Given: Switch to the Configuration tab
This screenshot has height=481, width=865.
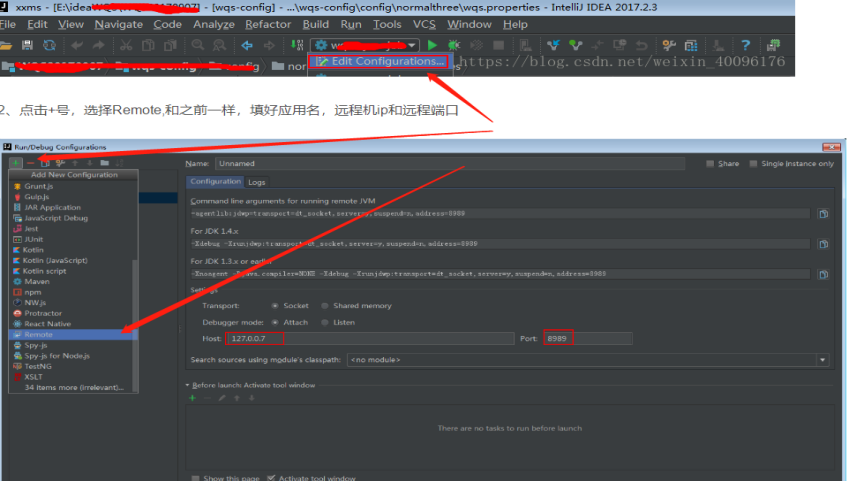Looking at the screenshot, I should (x=215, y=181).
